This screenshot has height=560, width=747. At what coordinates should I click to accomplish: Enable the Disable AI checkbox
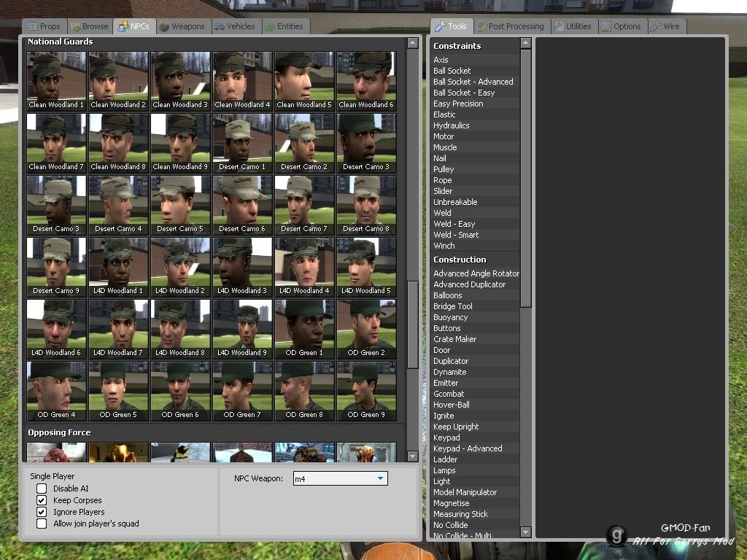click(42, 489)
